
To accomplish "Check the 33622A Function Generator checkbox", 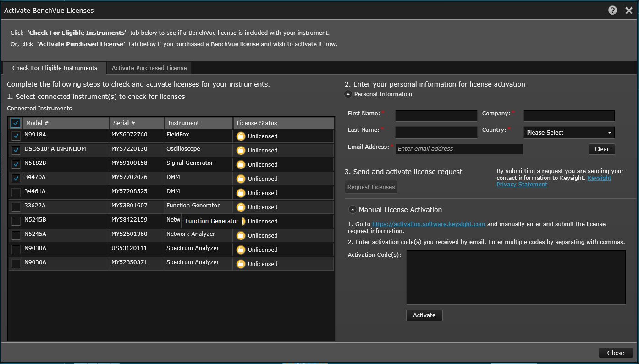I will pos(16,207).
